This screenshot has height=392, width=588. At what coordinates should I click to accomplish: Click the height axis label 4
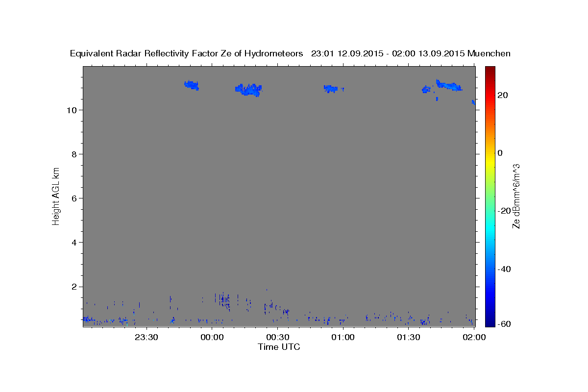pyautogui.click(x=74, y=243)
